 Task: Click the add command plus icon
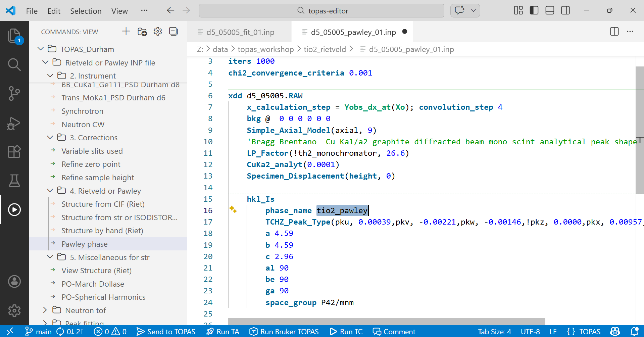126,32
